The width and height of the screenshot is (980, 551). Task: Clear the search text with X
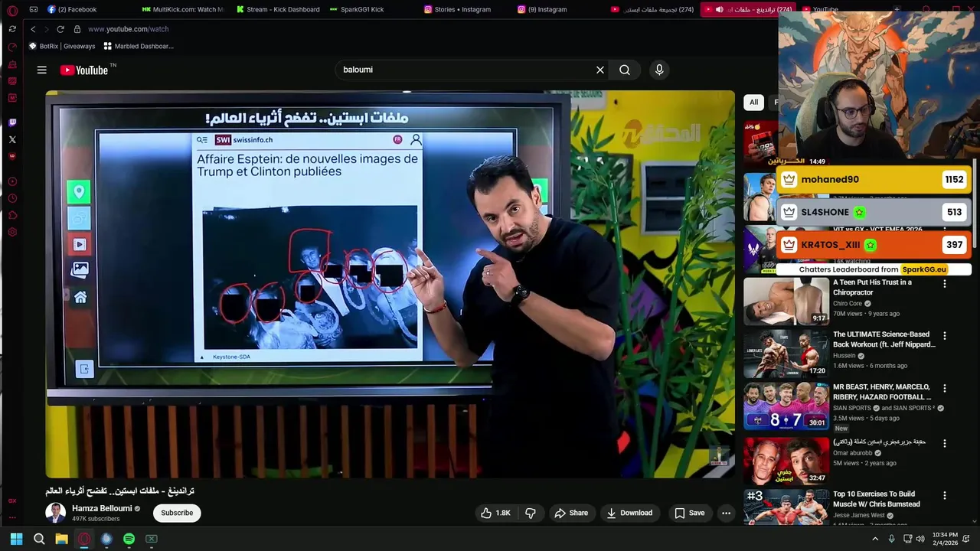[600, 70]
